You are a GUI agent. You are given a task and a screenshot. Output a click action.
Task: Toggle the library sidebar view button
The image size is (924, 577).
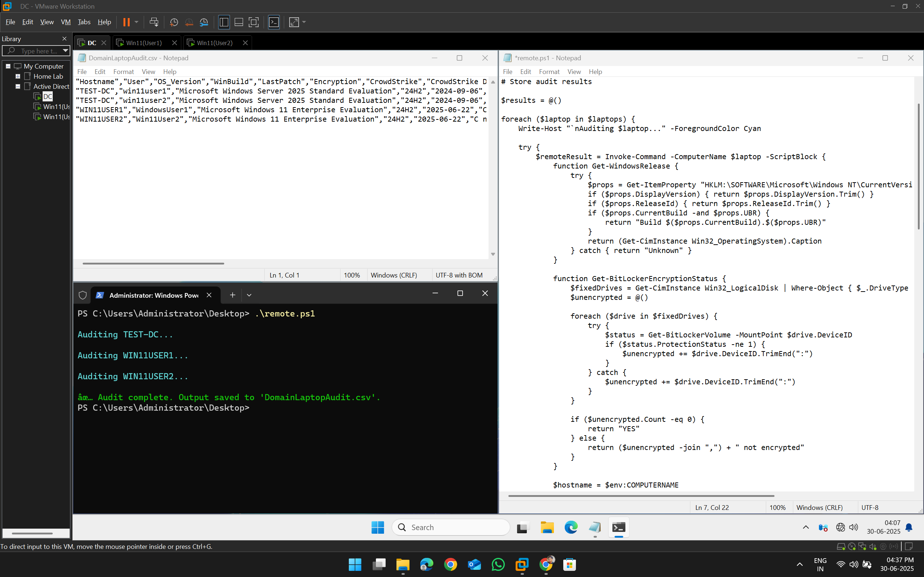[x=224, y=22]
